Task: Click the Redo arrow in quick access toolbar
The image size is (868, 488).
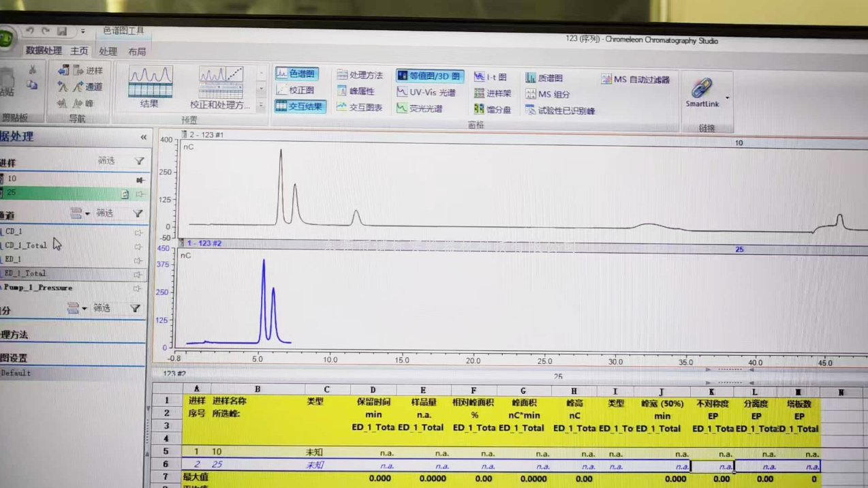Action: coord(46,31)
